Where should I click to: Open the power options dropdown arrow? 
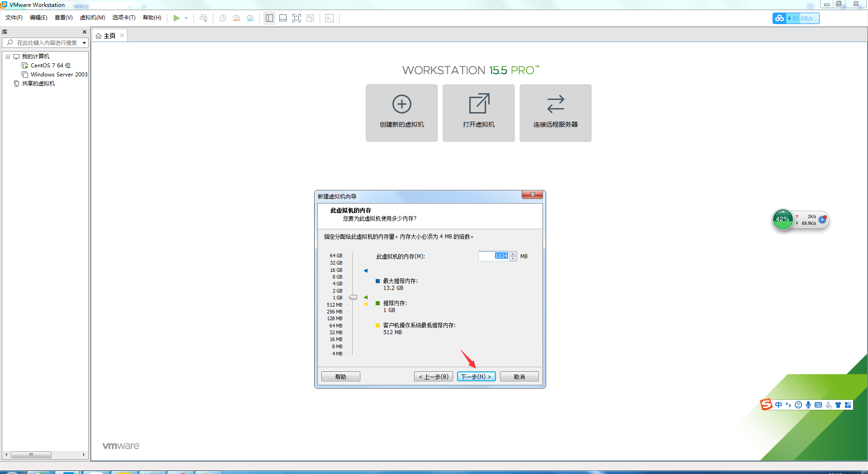[186, 18]
